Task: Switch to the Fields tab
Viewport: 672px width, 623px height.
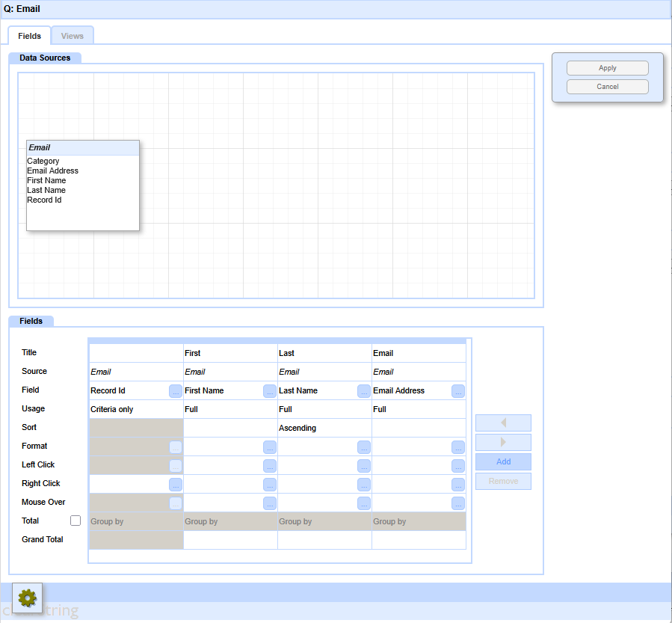Action: tap(30, 36)
